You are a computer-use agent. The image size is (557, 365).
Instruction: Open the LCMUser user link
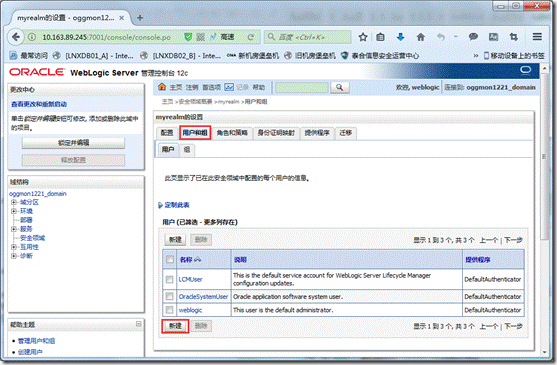click(190, 279)
